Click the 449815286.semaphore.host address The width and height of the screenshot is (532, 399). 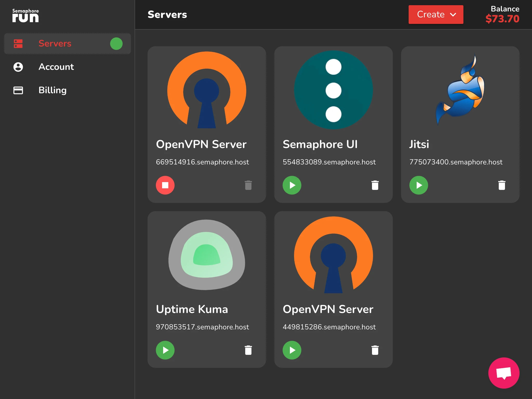[329, 327]
